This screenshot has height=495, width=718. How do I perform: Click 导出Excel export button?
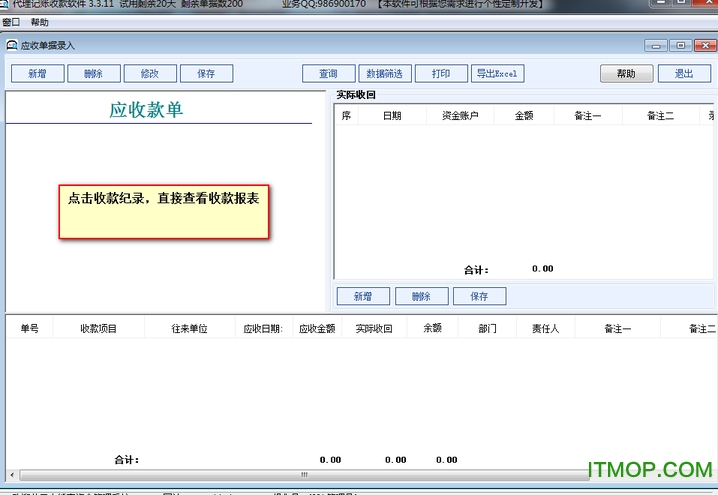point(497,74)
